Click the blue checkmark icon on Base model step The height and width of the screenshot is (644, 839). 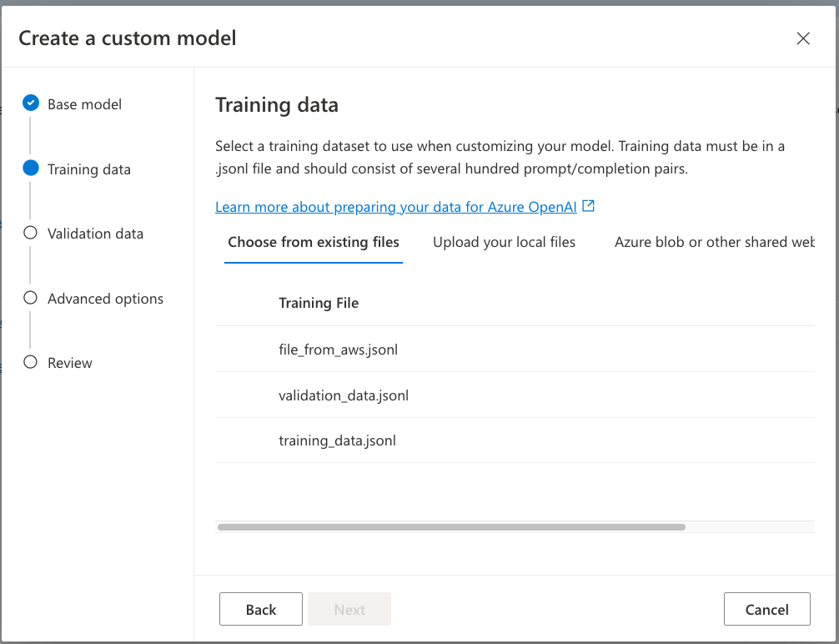pos(30,103)
